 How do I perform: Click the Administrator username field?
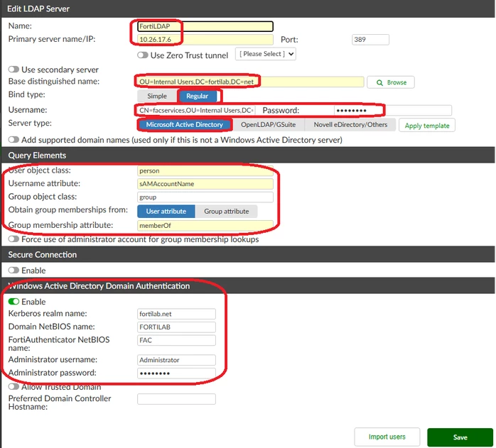[176, 360]
